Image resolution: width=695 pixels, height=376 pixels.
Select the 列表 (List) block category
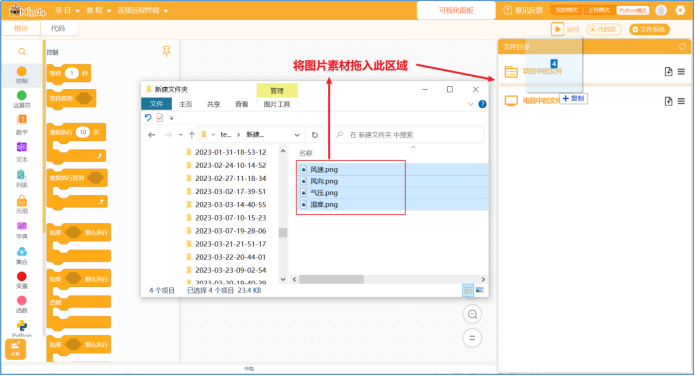point(21,179)
